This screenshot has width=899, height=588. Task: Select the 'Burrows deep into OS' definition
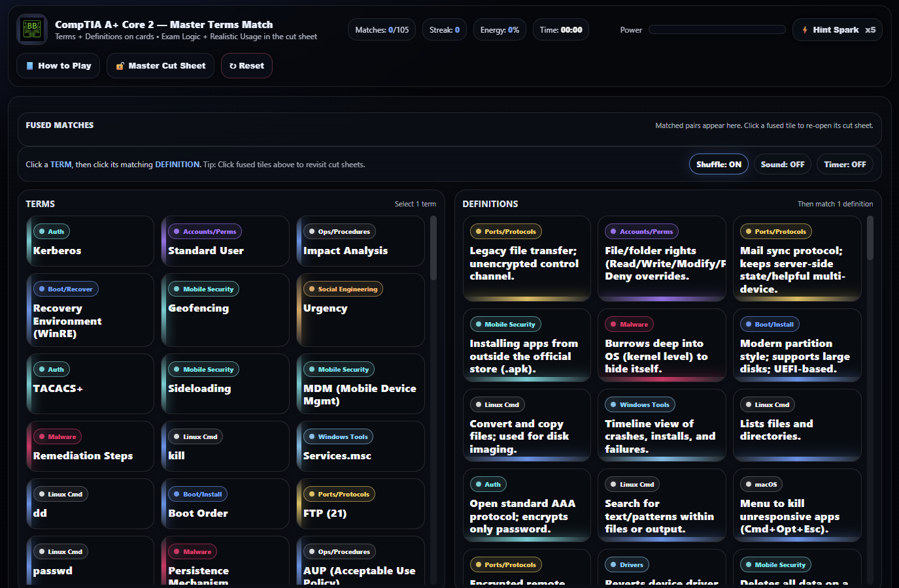tap(661, 346)
